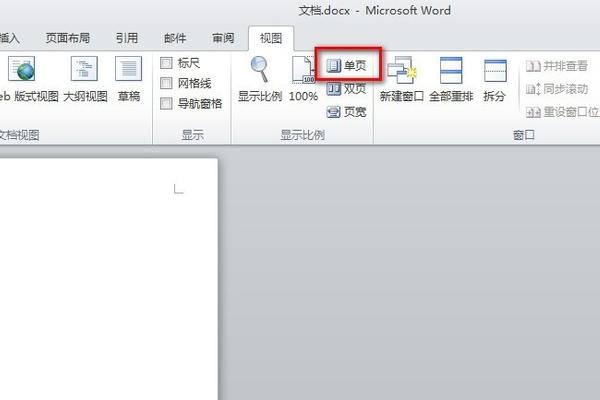
Task: Open a 新建窗口 new window
Action: coord(401,80)
